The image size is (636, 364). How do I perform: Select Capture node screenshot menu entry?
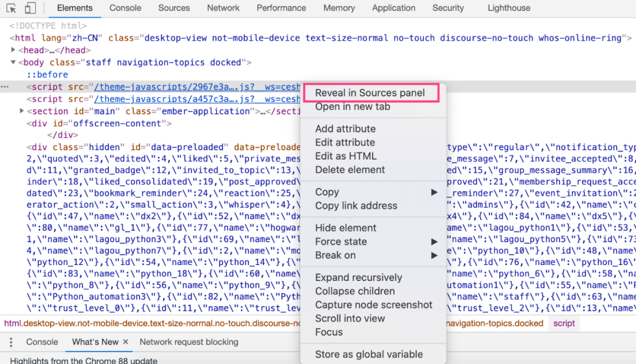373,305
